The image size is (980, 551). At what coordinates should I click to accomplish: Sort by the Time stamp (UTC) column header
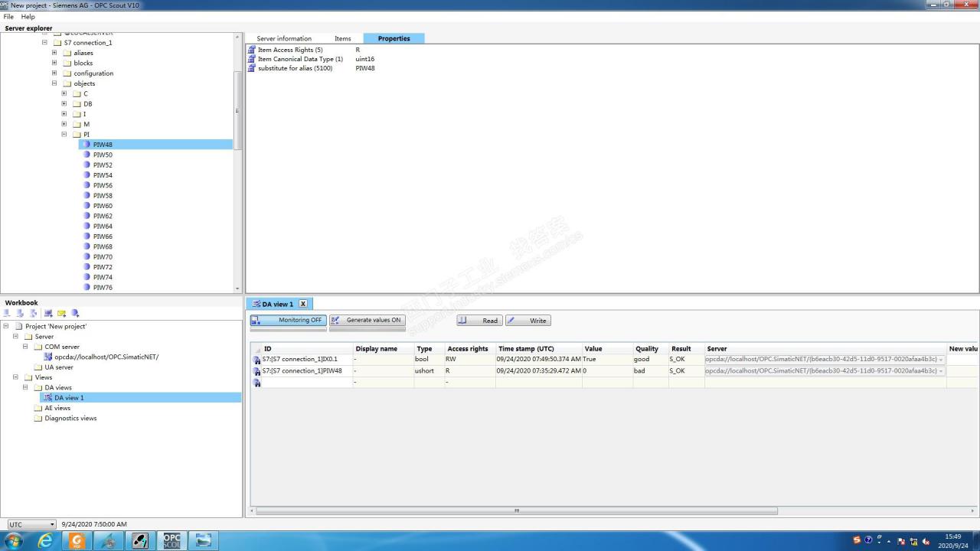pos(539,349)
